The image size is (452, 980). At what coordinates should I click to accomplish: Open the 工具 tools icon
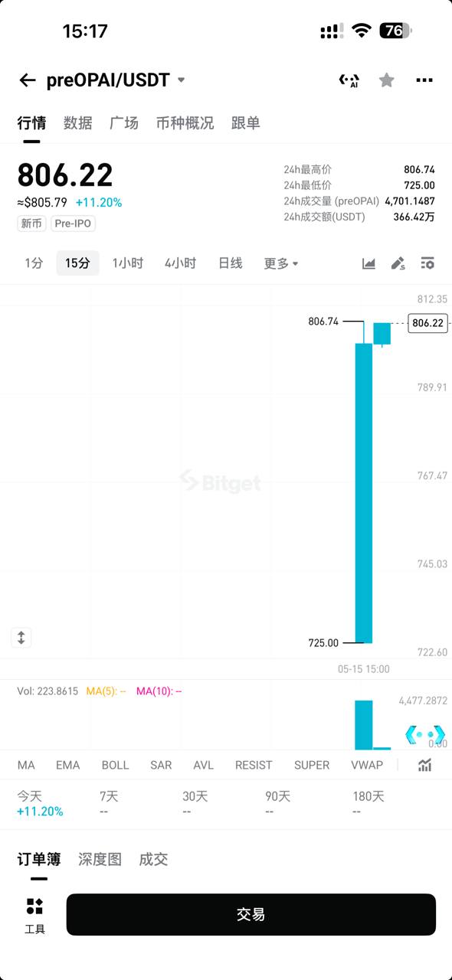click(34, 915)
